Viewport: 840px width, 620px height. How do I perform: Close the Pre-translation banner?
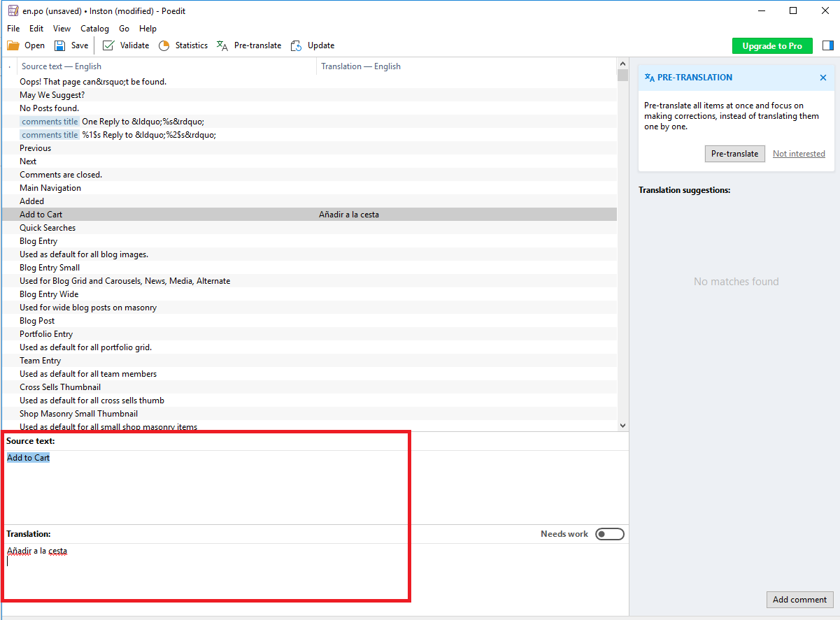pyautogui.click(x=823, y=78)
